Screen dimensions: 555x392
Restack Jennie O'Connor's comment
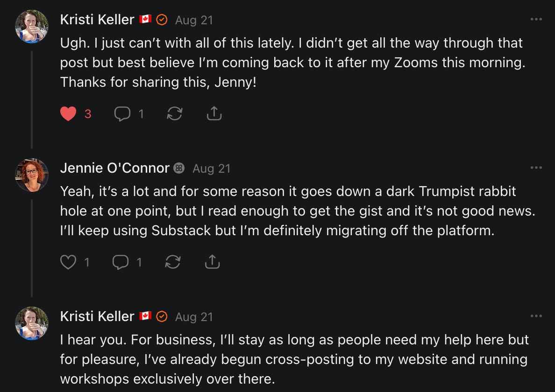(173, 262)
